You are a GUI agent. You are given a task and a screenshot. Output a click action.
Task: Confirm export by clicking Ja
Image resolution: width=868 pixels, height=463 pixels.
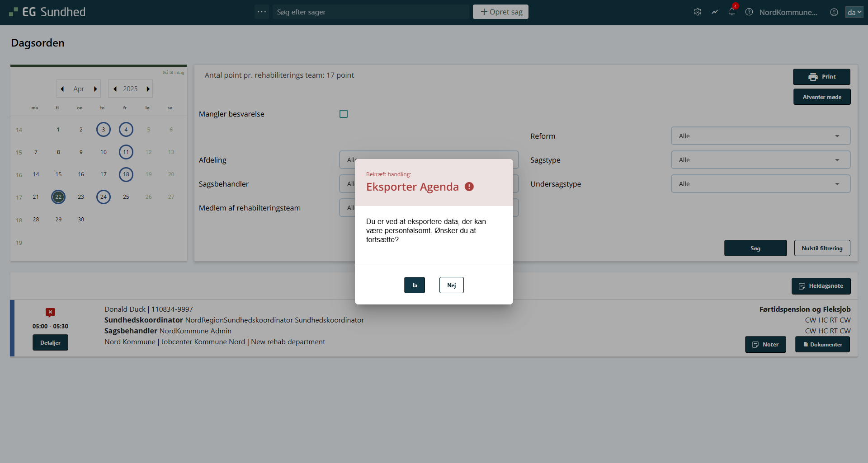pyautogui.click(x=415, y=285)
